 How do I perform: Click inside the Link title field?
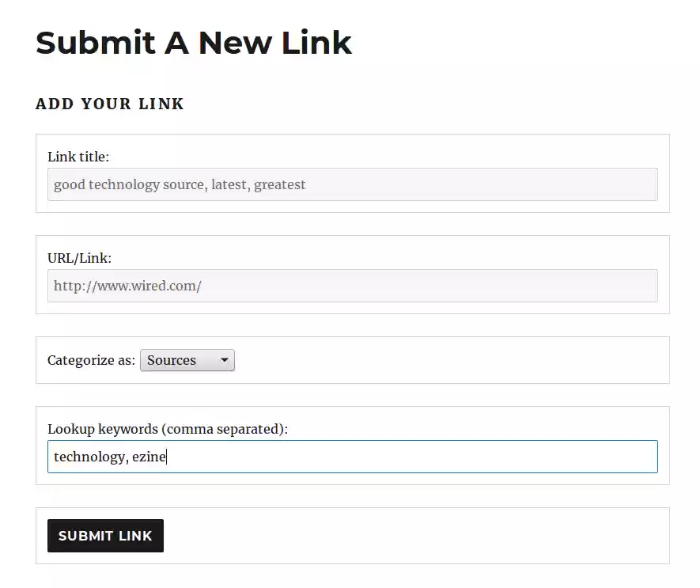[352, 184]
